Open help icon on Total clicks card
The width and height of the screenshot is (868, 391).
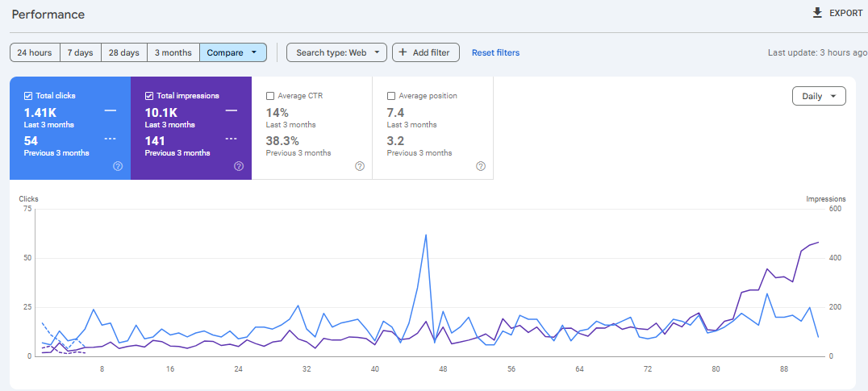(118, 166)
